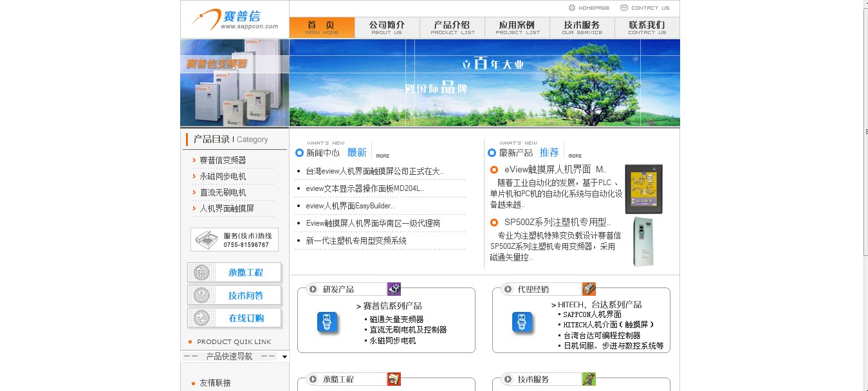Open product eView触摸屏人机界面 M..
868x391 pixels.
(555, 169)
